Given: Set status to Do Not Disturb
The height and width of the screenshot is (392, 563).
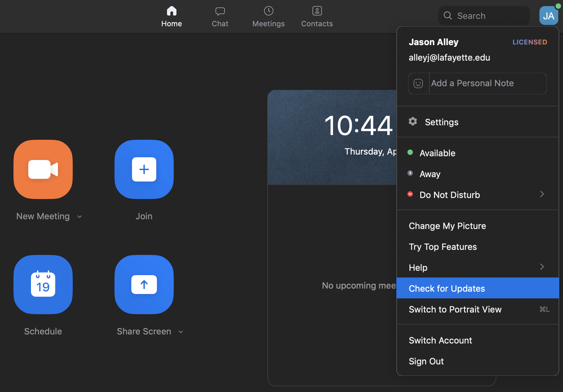Looking at the screenshot, I should [x=450, y=195].
